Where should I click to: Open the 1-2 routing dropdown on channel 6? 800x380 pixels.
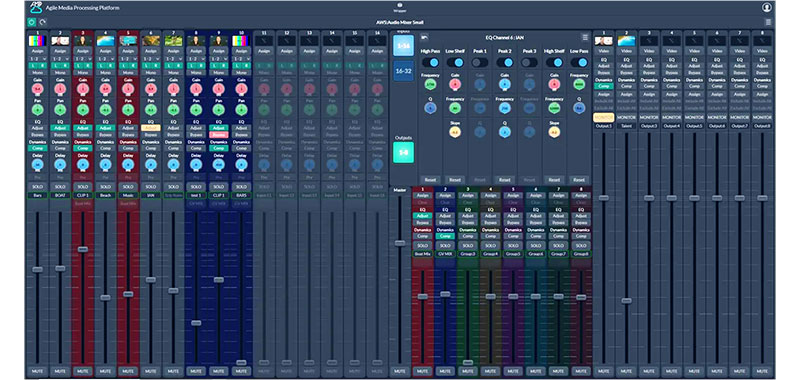(150, 59)
